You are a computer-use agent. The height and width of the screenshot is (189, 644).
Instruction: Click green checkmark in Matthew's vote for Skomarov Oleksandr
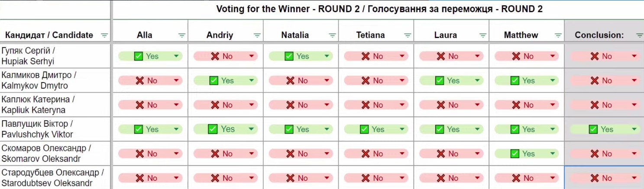(x=515, y=154)
